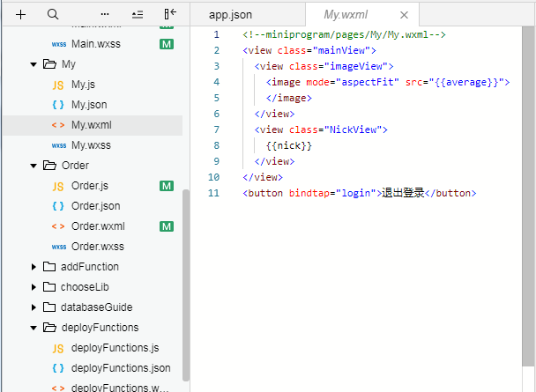Click the JS icon beside My.js
This screenshot has width=536, height=392.
(58, 85)
